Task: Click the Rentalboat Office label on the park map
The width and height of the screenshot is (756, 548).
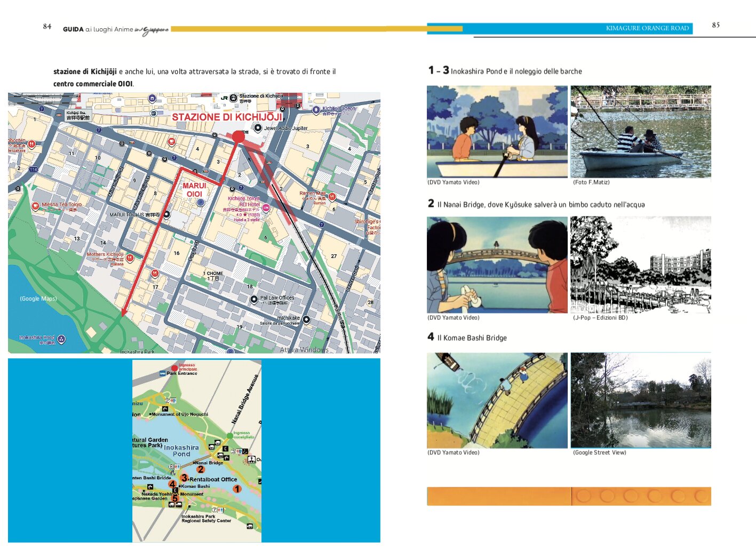Action: (213, 479)
